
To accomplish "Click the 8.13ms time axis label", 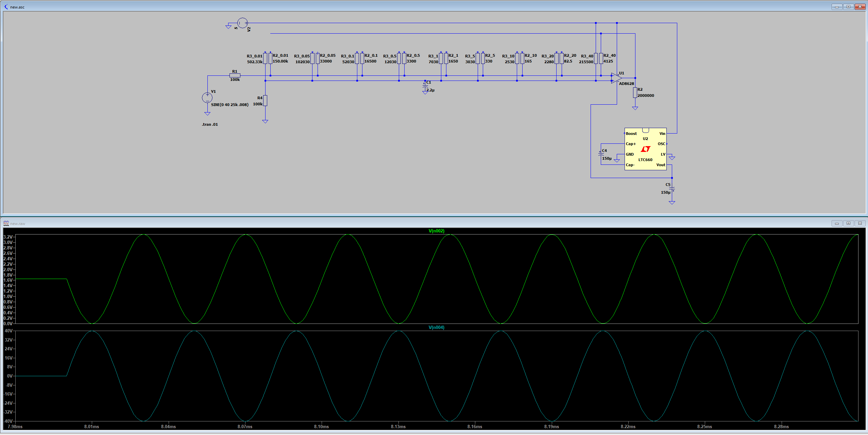I will tap(398, 427).
